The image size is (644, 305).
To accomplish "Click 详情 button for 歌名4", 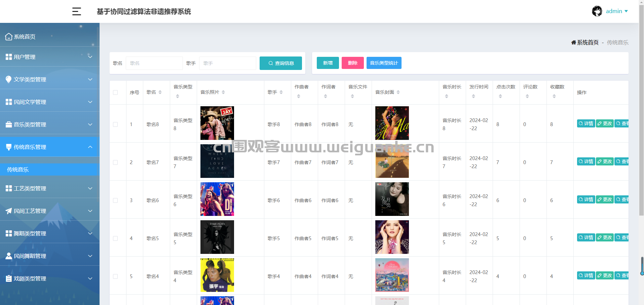I will click(x=586, y=275).
